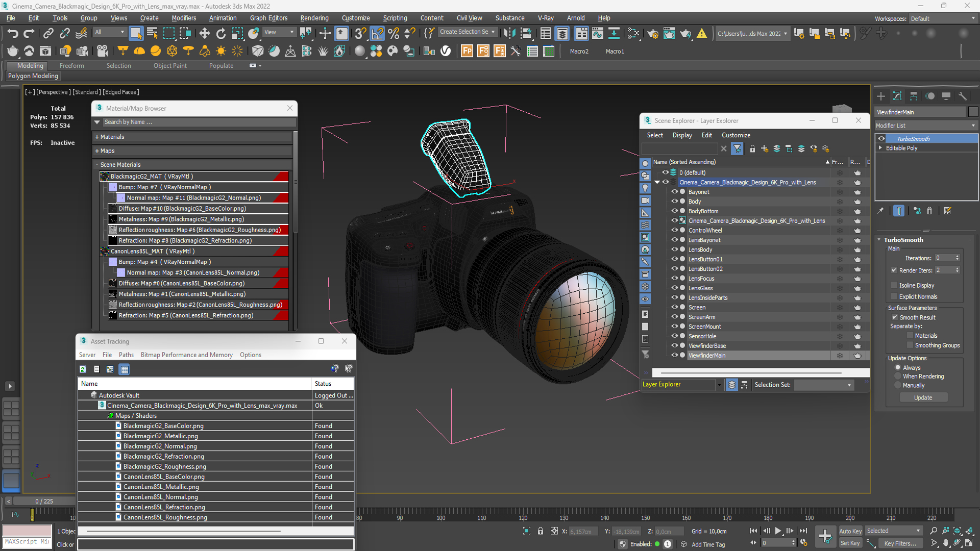Go to the end frame
980x551 pixels.
803,531
